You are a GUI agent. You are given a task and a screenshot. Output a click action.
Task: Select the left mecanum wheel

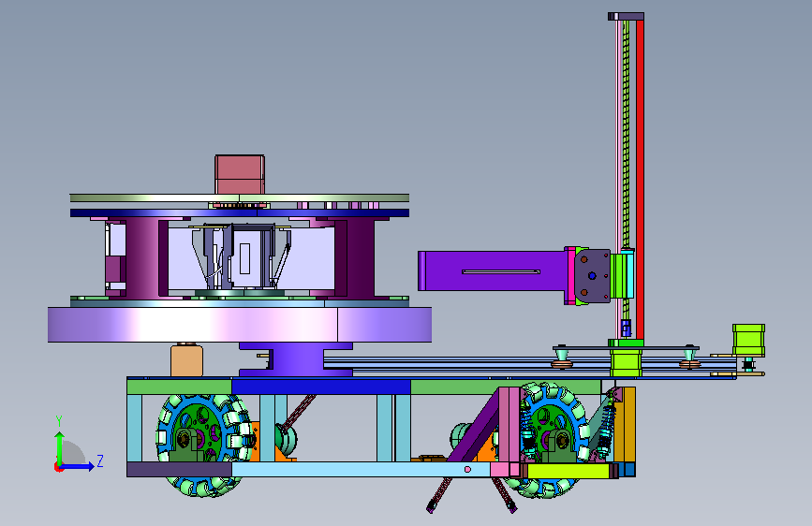pos(204,446)
